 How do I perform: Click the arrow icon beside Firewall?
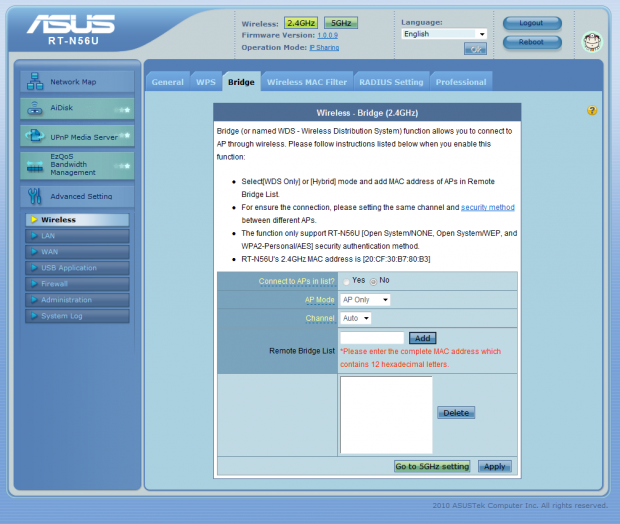tap(34, 284)
